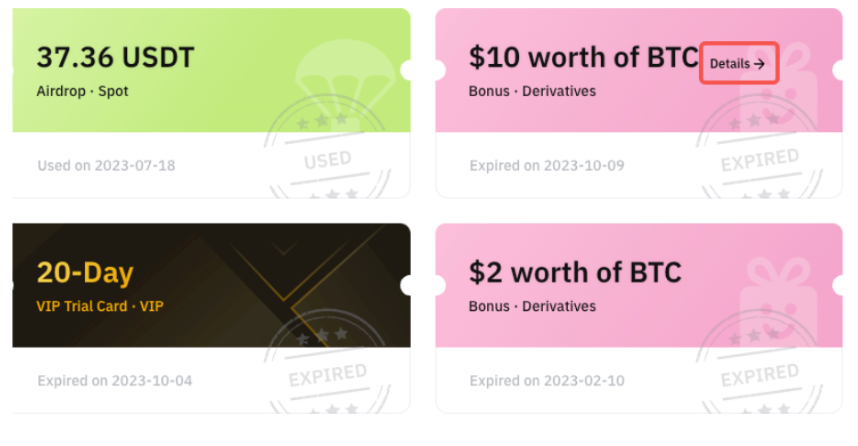
Task: Click the $10 worth of BTC heading
Action: tap(583, 58)
